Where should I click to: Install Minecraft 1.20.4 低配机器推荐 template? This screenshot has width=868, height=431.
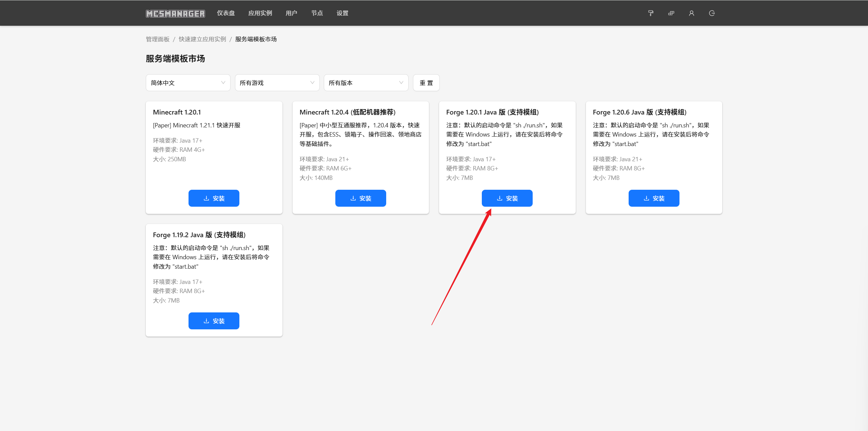[x=360, y=198]
